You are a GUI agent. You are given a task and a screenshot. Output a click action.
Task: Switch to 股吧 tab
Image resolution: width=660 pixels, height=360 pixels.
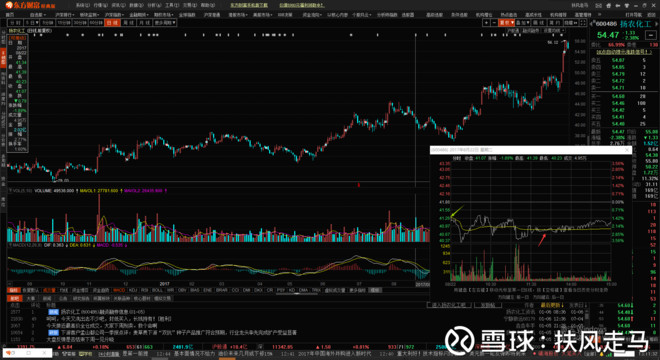pos(15,299)
